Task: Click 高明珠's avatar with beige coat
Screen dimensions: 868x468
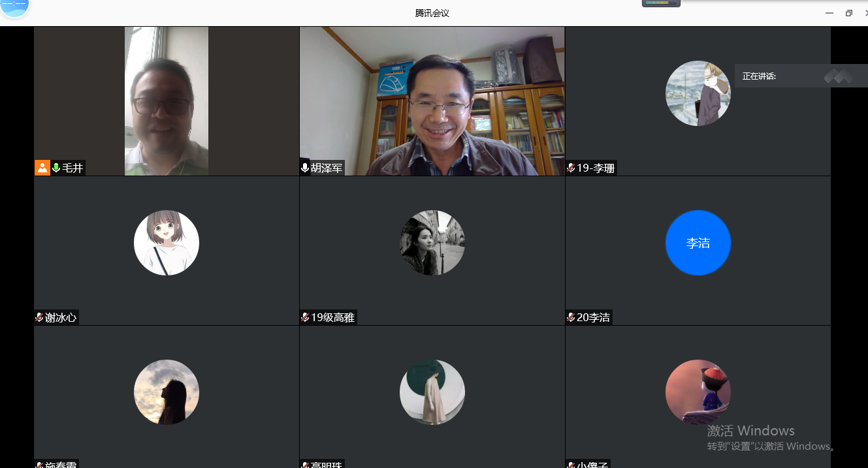Action: point(432,392)
